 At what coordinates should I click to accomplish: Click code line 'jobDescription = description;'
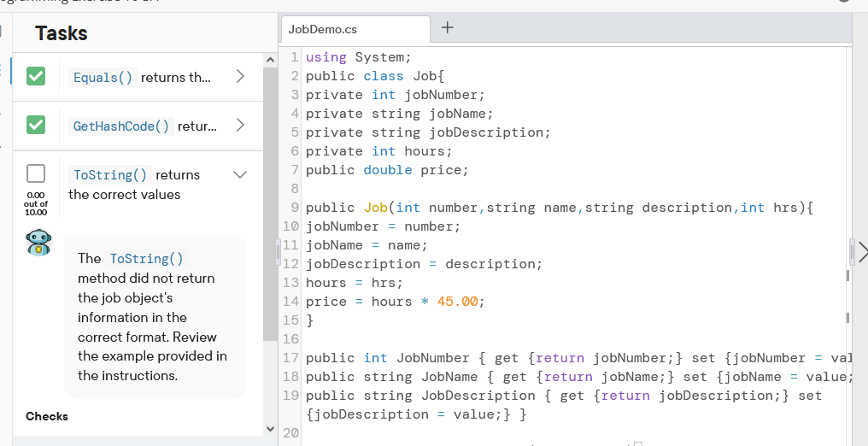point(425,264)
